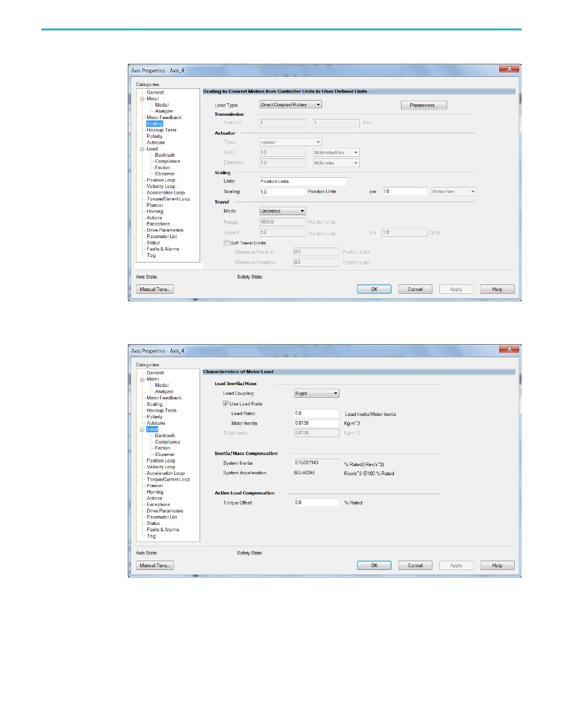Image resolution: width=563 pixels, height=728 pixels.
Task: Close the Scaling Axis Properties window
Action: click(x=509, y=68)
